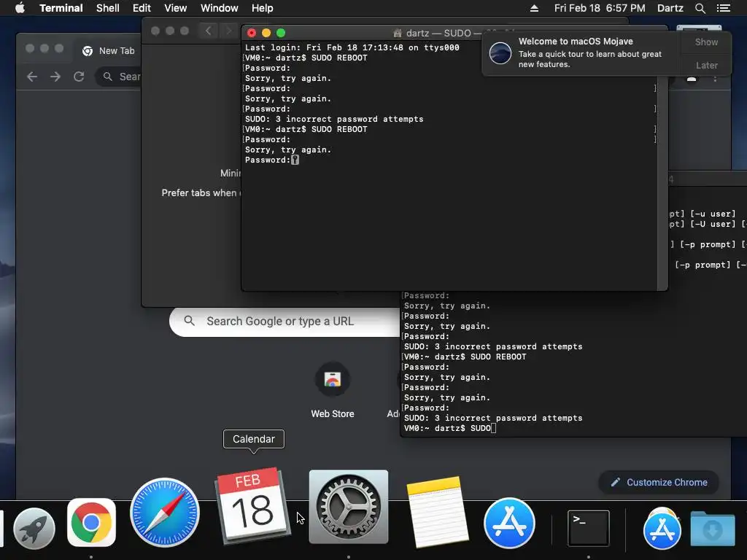
Task: Select the New Tab tab in Chrome
Action: (109, 51)
